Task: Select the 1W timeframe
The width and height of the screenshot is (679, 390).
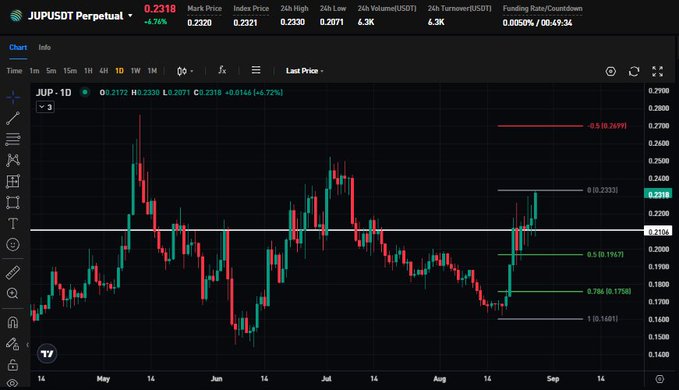Action: [136, 71]
